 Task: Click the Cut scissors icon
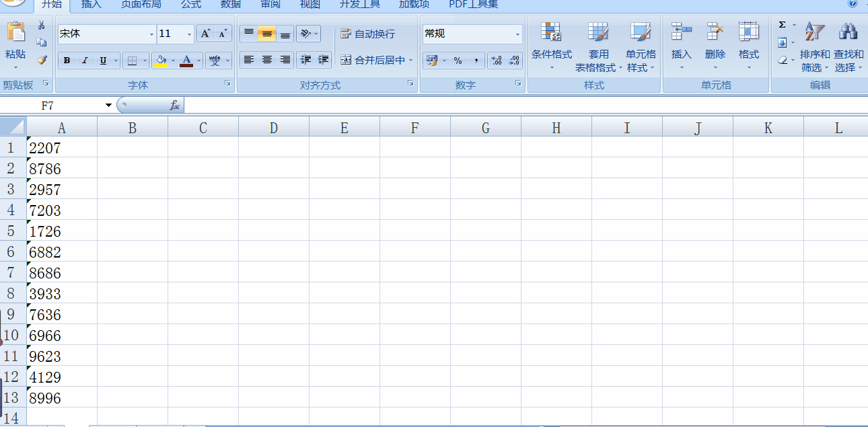point(42,26)
